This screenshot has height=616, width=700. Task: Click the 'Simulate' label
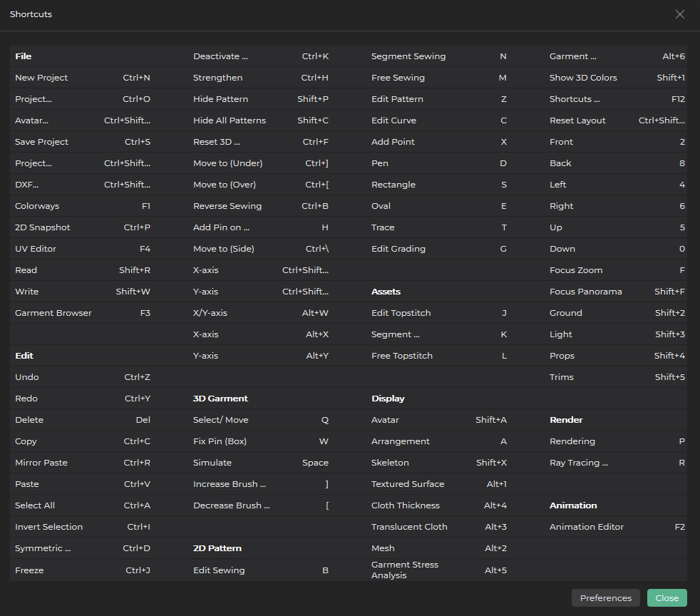(212, 463)
